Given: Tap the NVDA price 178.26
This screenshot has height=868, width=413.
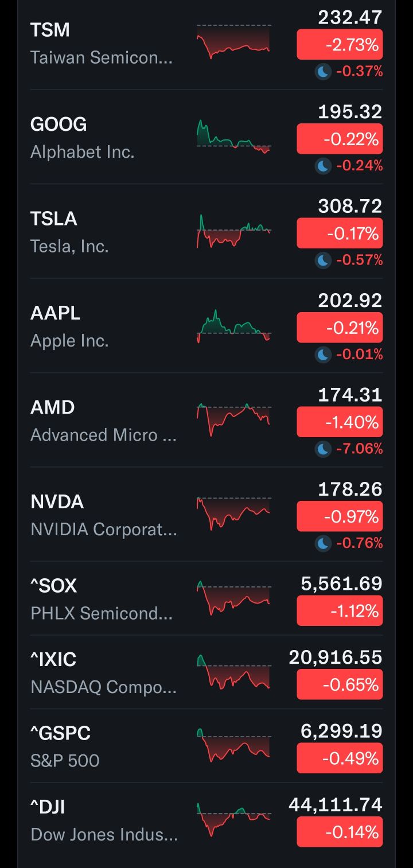Looking at the screenshot, I should 350,489.
